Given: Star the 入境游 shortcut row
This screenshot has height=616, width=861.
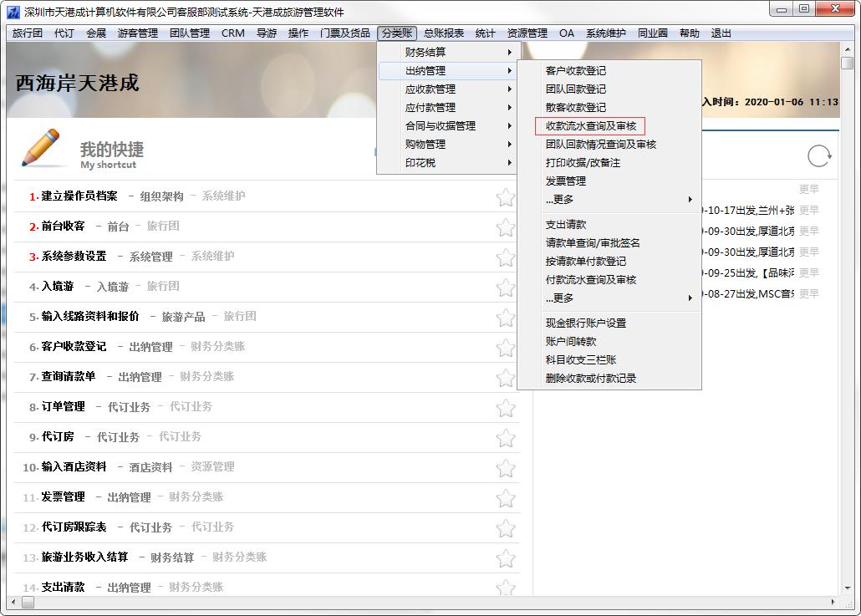Looking at the screenshot, I should pyautogui.click(x=505, y=288).
